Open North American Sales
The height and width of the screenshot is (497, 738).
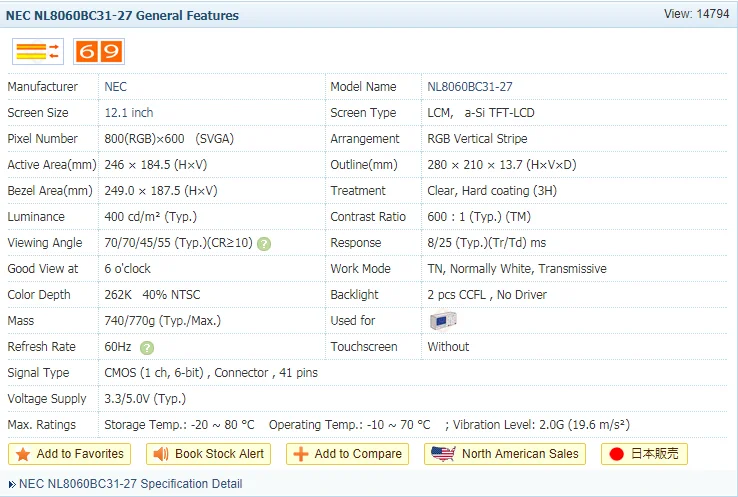click(x=505, y=454)
